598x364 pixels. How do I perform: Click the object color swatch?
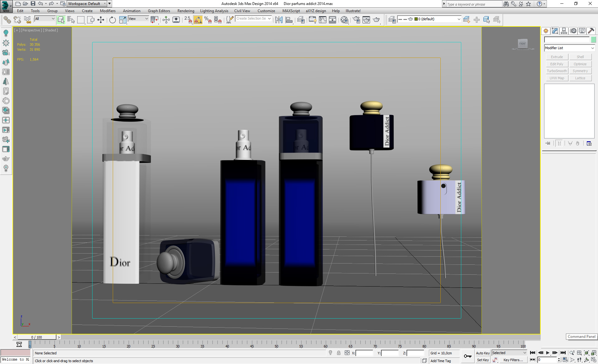[594, 40]
